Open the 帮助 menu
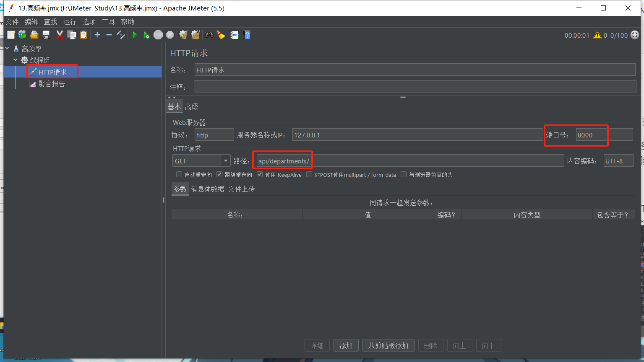 pos(128,22)
